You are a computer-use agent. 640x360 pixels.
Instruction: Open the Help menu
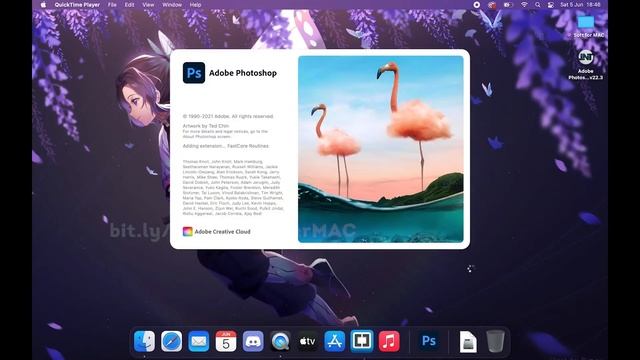pos(196,5)
